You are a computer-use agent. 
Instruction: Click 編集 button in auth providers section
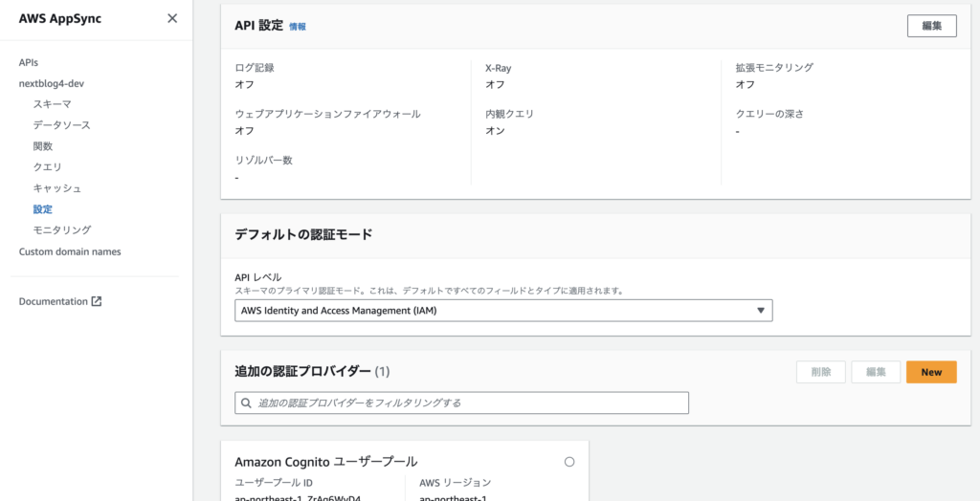click(876, 372)
